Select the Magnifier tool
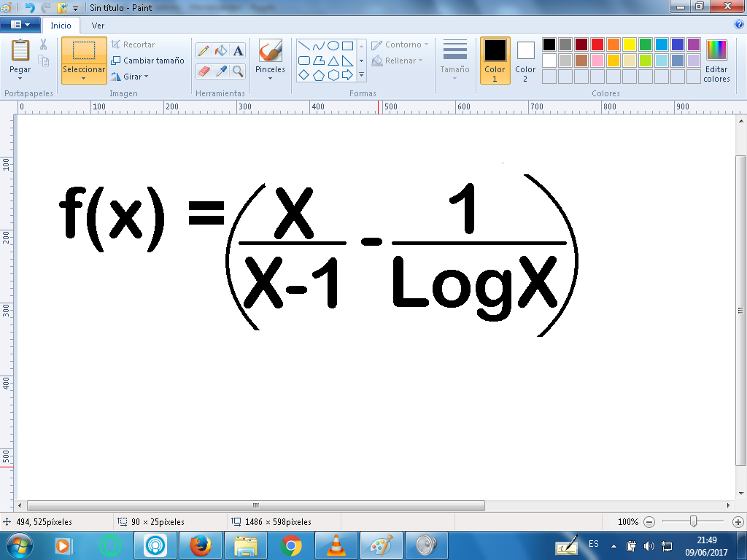 point(239,71)
